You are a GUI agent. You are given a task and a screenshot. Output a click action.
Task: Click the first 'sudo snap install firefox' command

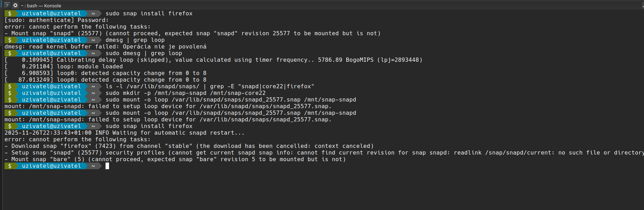pos(149,14)
